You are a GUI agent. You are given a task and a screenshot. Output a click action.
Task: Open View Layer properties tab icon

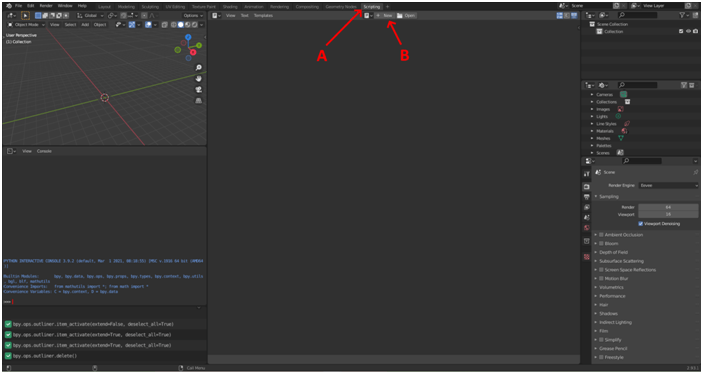(x=586, y=208)
